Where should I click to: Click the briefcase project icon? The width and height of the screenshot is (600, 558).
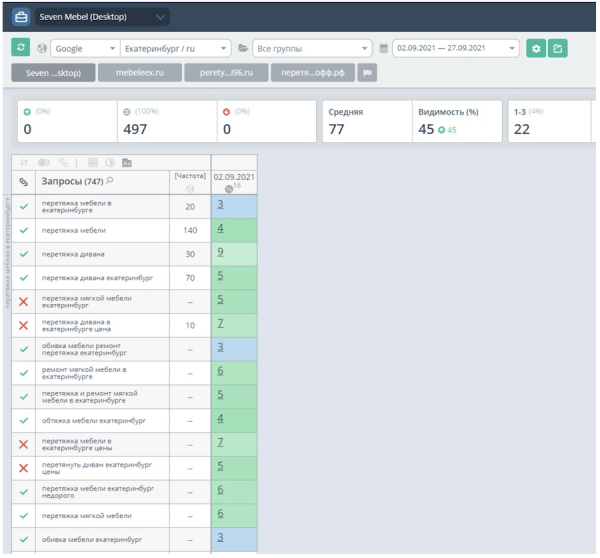[20, 17]
